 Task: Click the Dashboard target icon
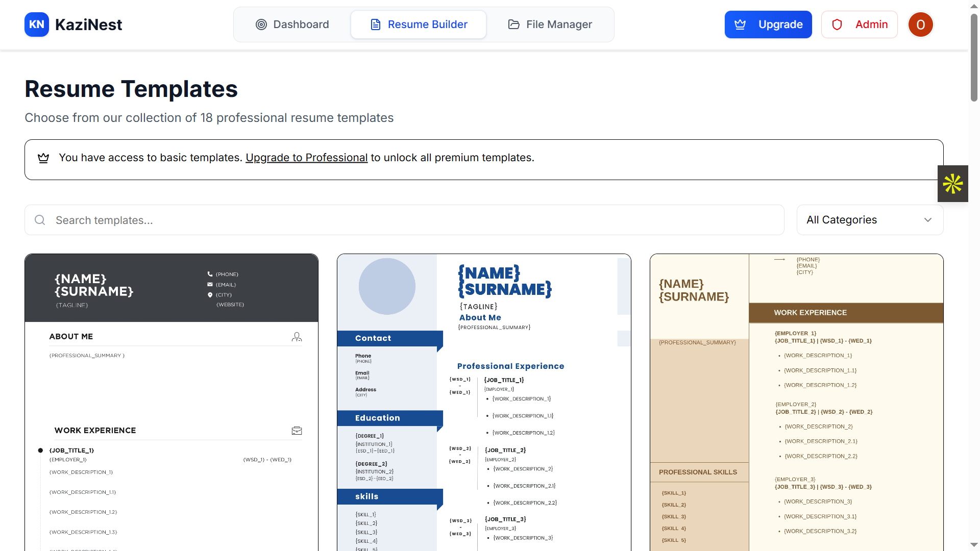[261, 24]
